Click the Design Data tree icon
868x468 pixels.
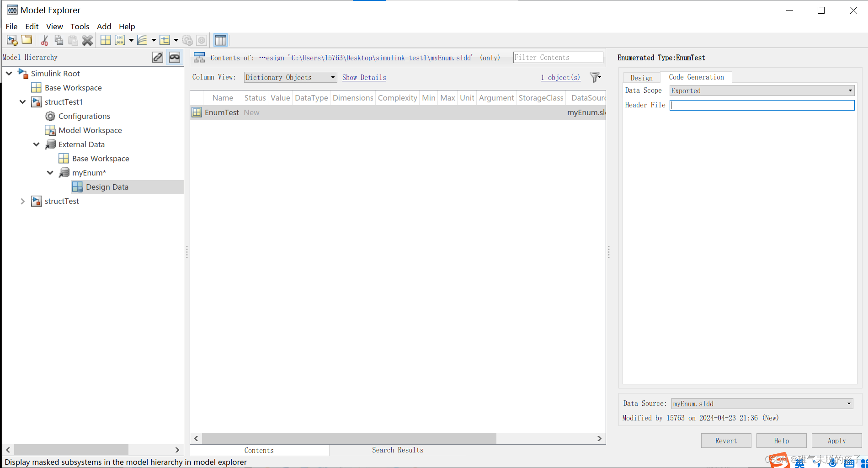[x=78, y=187]
